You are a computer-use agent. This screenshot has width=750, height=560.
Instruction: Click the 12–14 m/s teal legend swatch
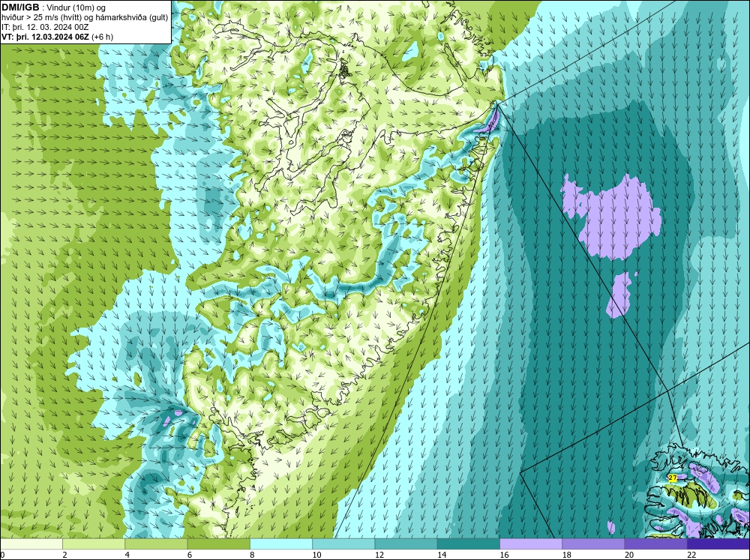point(406,544)
